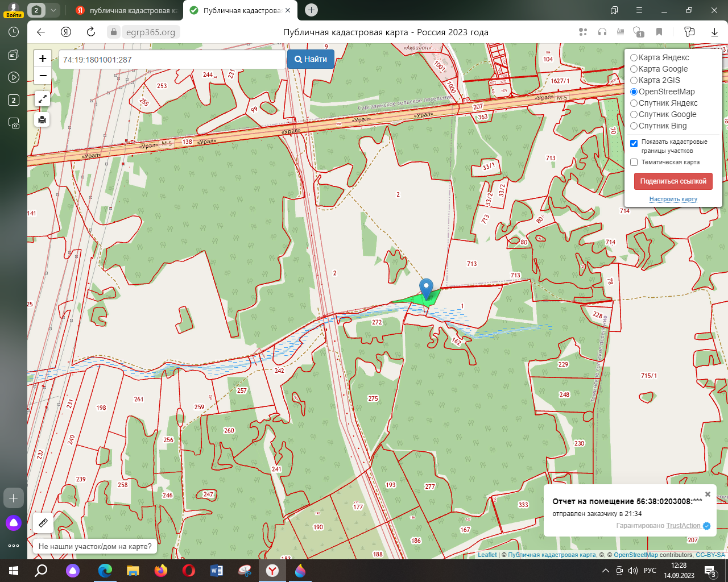Image resolution: width=728 pixels, height=582 pixels.
Task: Open the map in fullscreen mode
Action: click(x=43, y=99)
